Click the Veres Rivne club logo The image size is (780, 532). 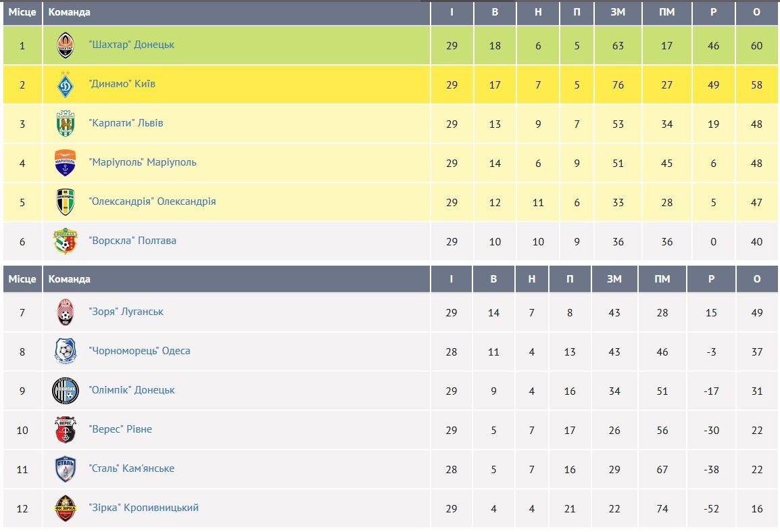tap(66, 430)
